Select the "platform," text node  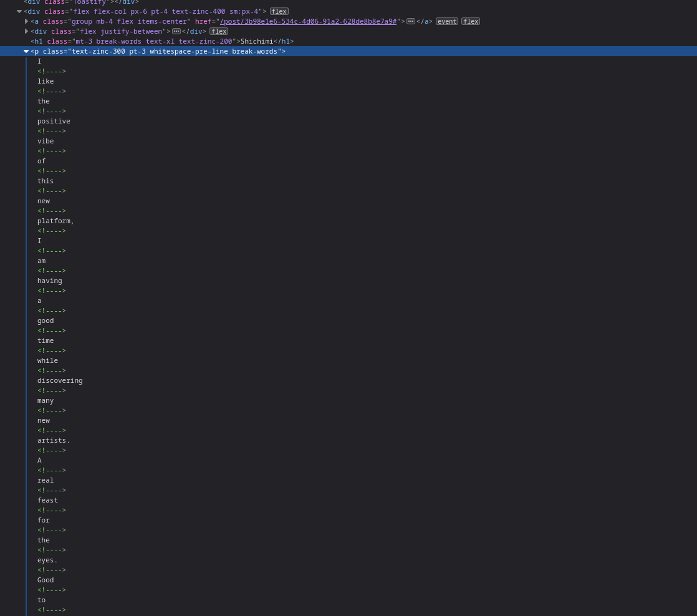(x=55, y=221)
